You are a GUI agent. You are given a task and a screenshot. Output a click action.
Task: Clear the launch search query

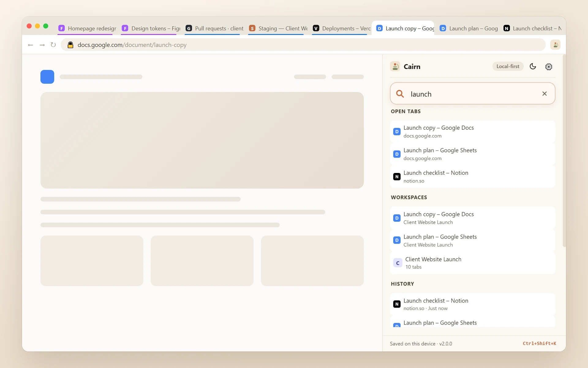(x=545, y=94)
